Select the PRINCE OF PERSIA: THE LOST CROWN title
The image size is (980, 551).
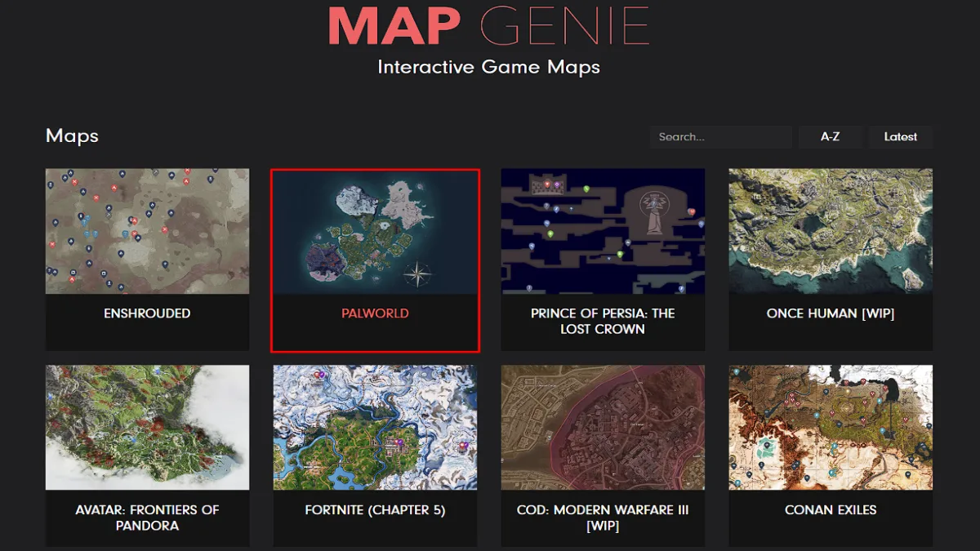(x=603, y=321)
